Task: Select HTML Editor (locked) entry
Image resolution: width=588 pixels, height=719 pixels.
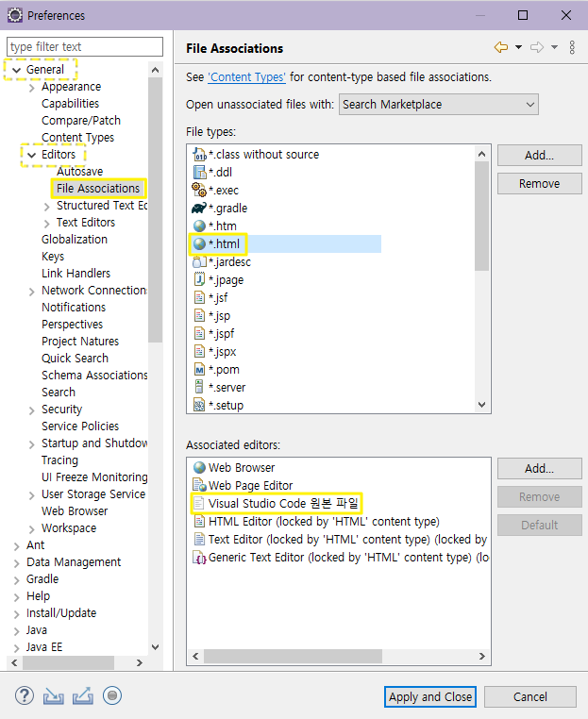Action: pyautogui.click(x=324, y=522)
